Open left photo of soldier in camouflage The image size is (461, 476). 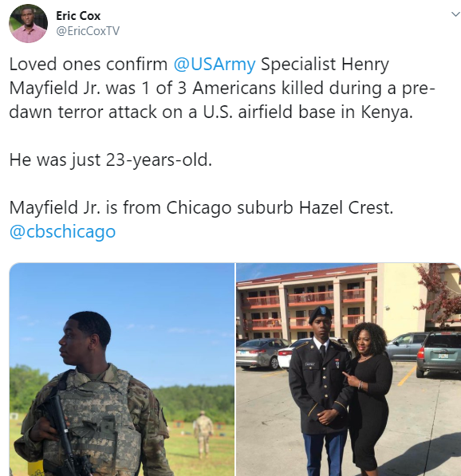pyautogui.click(x=122, y=369)
